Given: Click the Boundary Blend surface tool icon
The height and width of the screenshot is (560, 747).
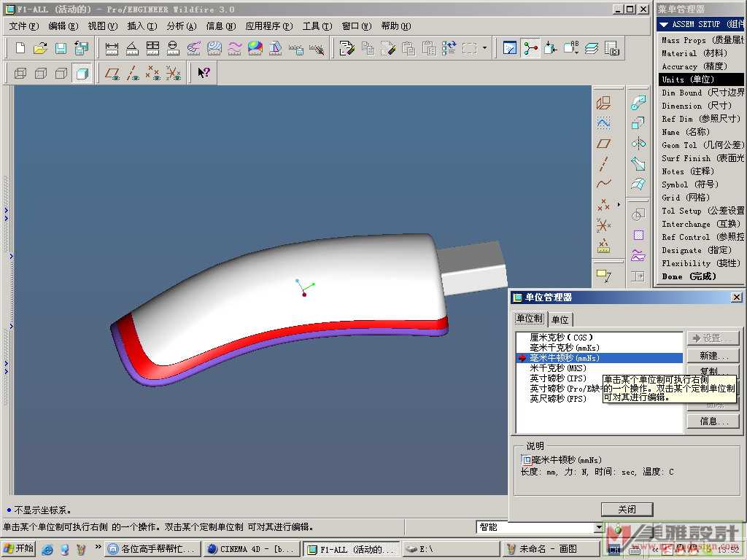Looking at the screenshot, I should point(638,184).
